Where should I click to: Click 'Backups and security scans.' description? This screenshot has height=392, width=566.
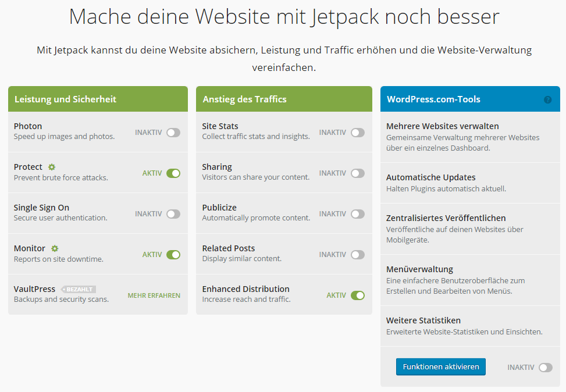[x=61, y=299]
